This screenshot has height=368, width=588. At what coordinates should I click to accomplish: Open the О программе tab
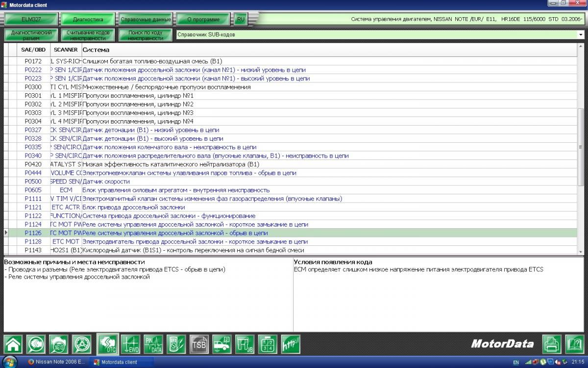(203, 20)
